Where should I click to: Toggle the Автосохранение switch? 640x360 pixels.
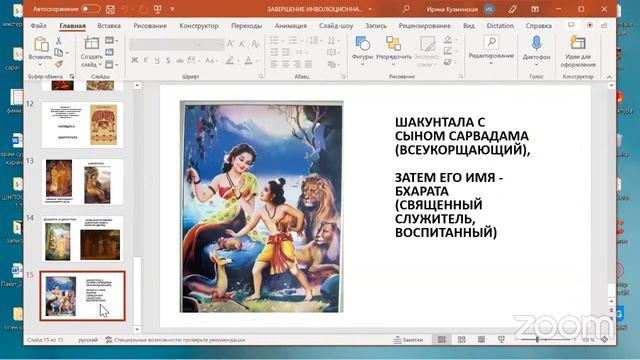pos(90,9)
